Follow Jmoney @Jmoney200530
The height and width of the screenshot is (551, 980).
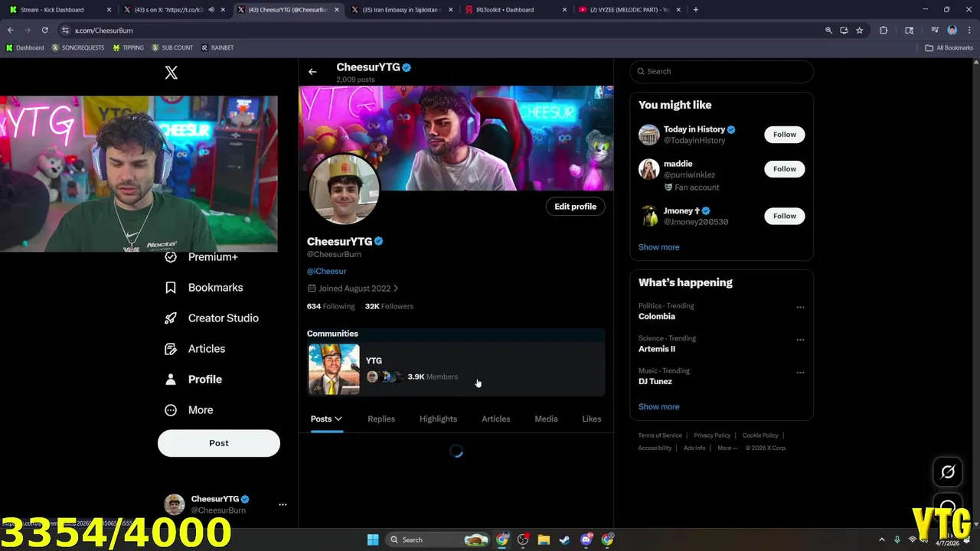pyautogui.click(x=785, y=216)
